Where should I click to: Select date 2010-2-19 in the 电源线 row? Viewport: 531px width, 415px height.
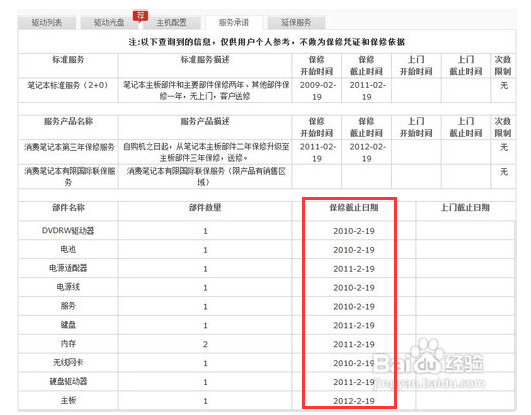pyautogui.click(x=354, y=288)
